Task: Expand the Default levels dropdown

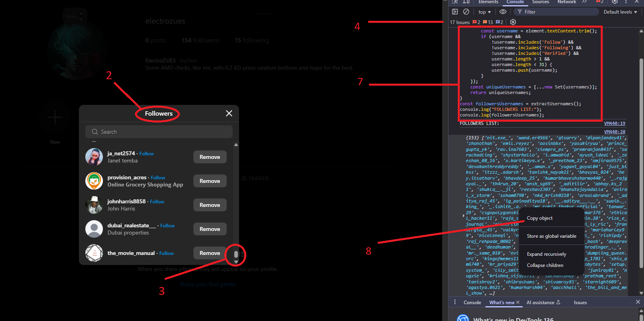Action: 620,12
